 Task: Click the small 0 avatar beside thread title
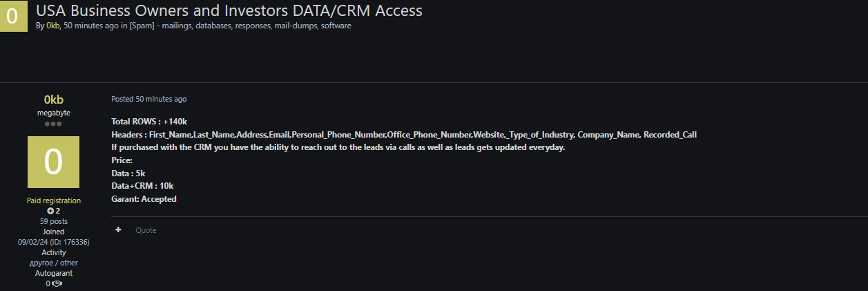(12, 17)
